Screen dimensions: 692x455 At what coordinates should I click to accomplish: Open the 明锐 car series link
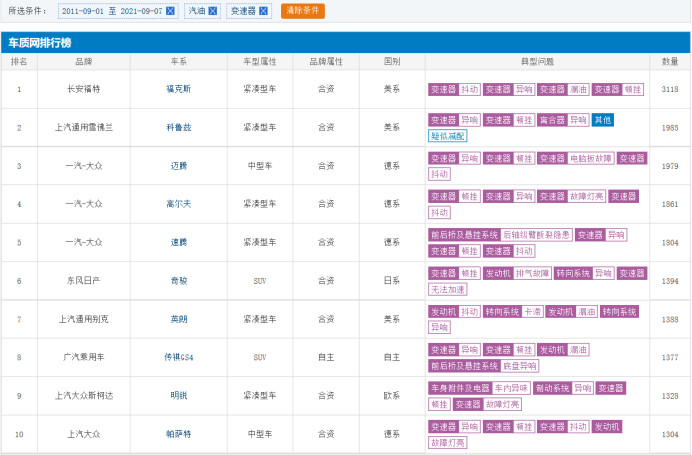[x=179, y=395]
